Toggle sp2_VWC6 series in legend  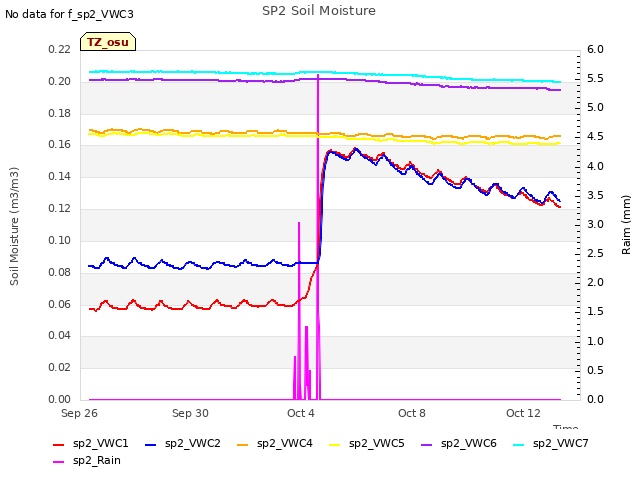459,444
